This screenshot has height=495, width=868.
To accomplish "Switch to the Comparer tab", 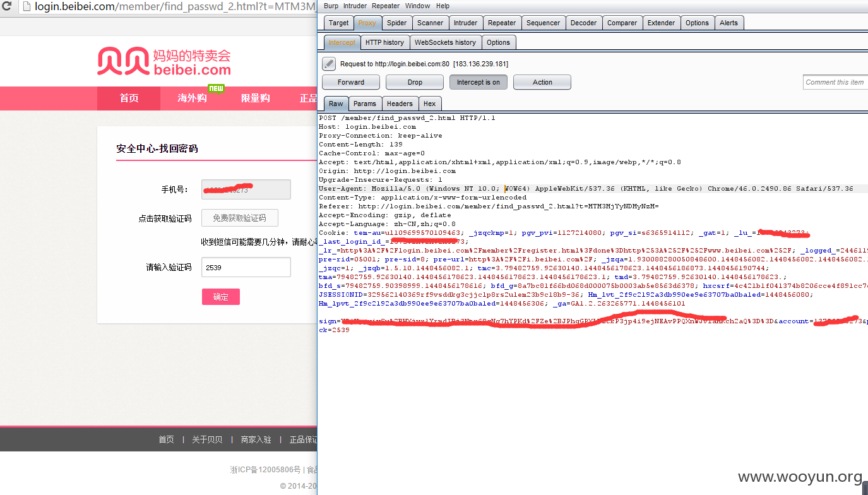I will [622, 23].
